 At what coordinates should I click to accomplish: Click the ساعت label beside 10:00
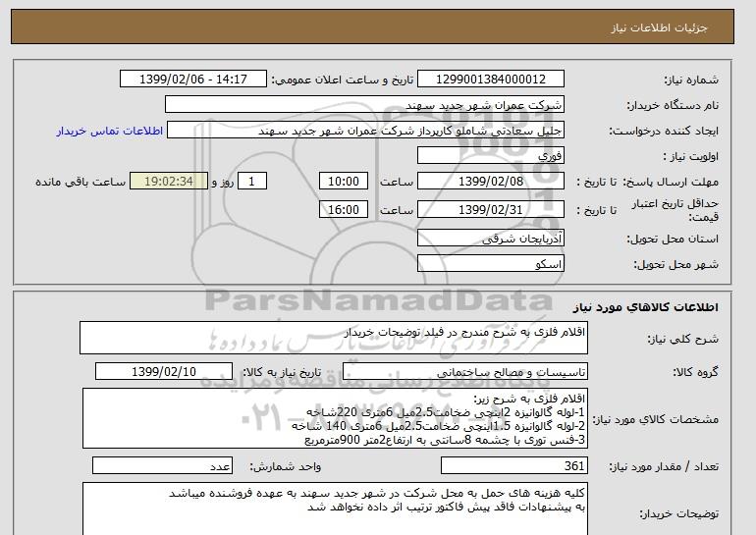[397, 182]
